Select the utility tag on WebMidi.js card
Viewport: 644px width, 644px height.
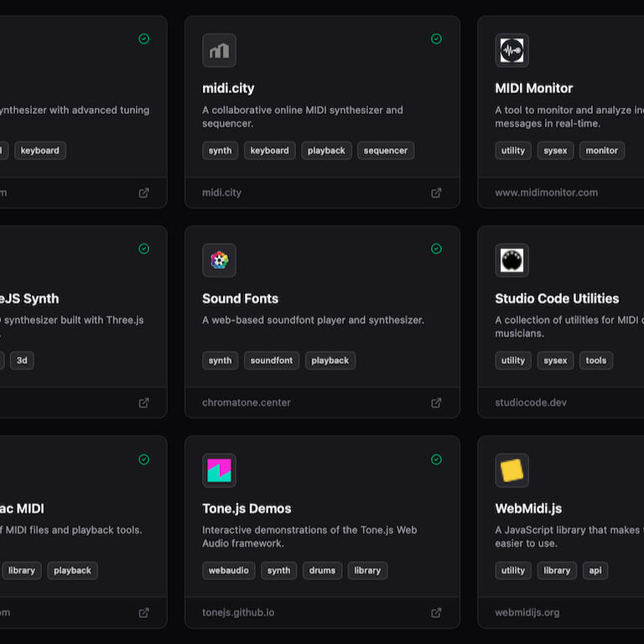513,570
